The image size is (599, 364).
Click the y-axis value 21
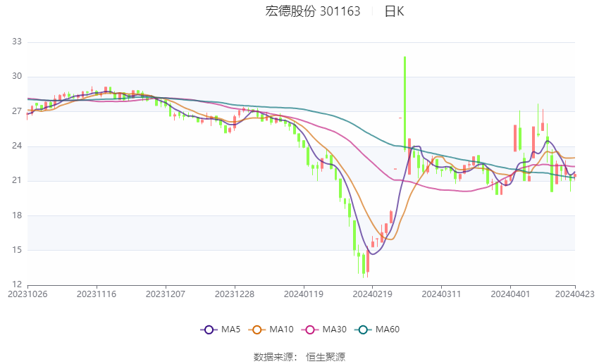[x=17, y=180]
